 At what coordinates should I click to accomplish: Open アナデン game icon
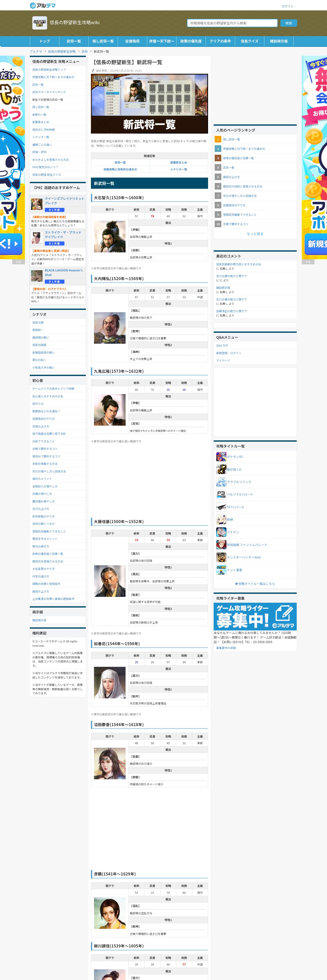(221, 532)
